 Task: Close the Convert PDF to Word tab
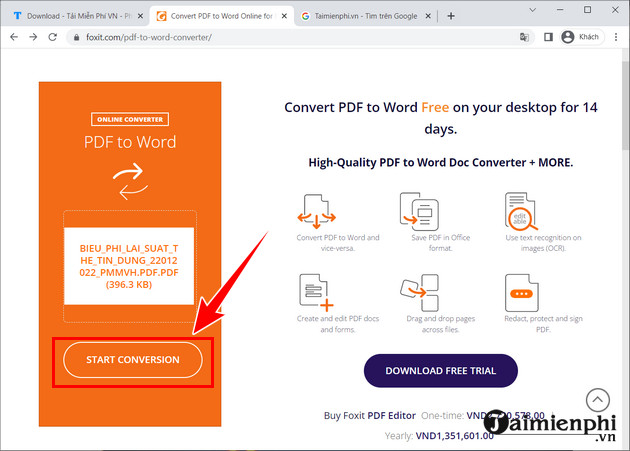pyautogui.click(x=284, y=16)
